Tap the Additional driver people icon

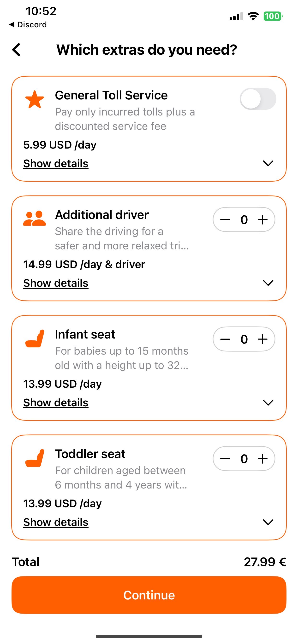pos(35,218)
